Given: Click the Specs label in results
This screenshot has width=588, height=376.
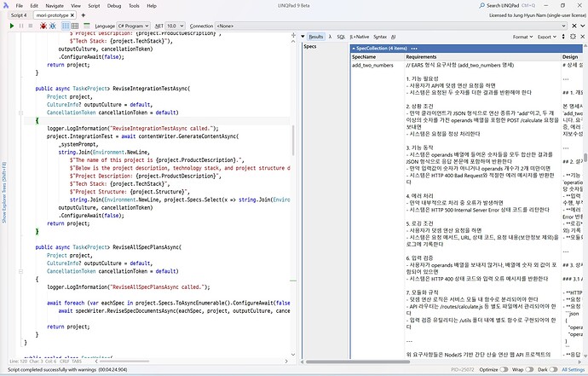Looking at the screenshot, I should 310,47.
